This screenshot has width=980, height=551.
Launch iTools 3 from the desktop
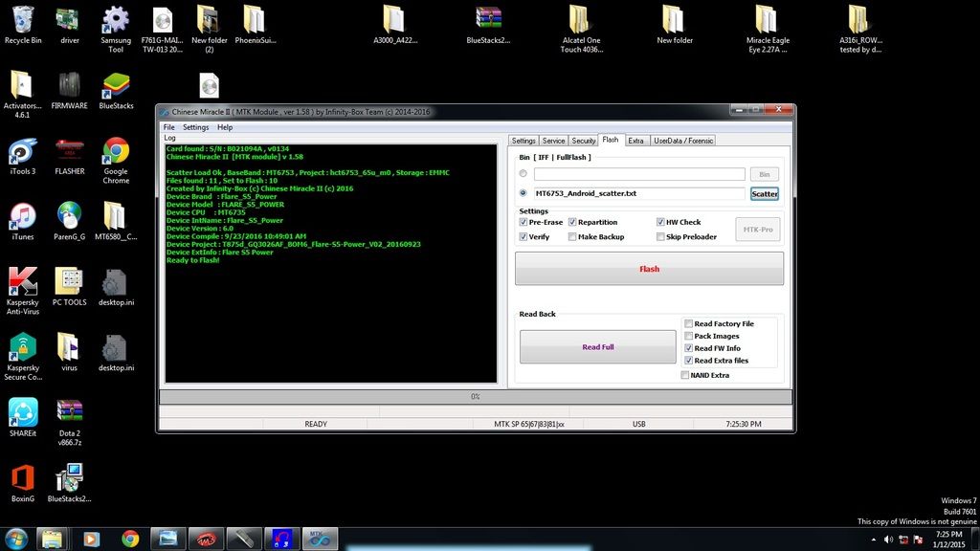click(22, 152)
